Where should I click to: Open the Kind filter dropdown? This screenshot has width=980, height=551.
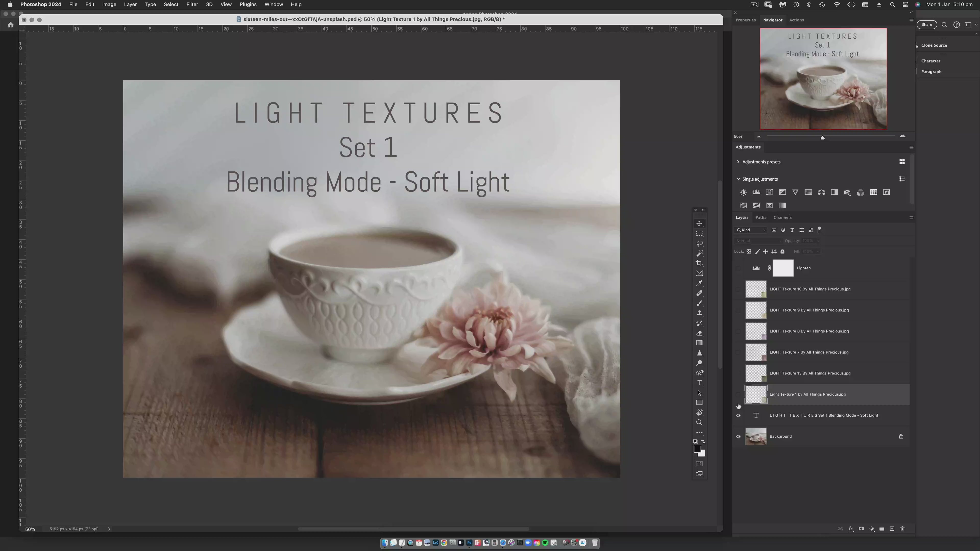coord(751,230)
